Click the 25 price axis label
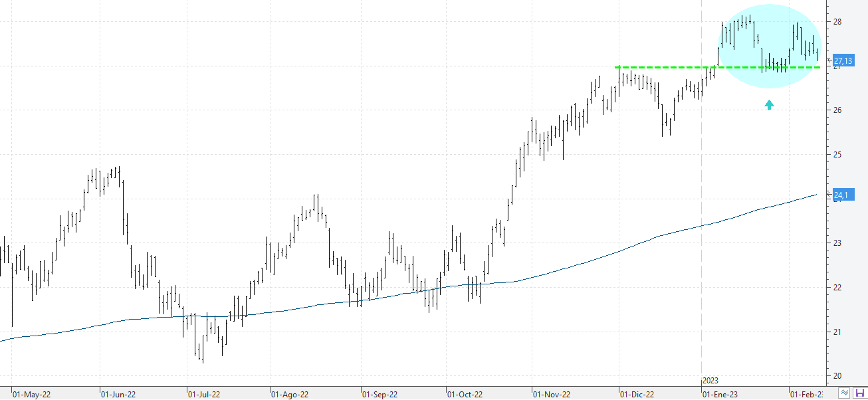 coord(838,155)
